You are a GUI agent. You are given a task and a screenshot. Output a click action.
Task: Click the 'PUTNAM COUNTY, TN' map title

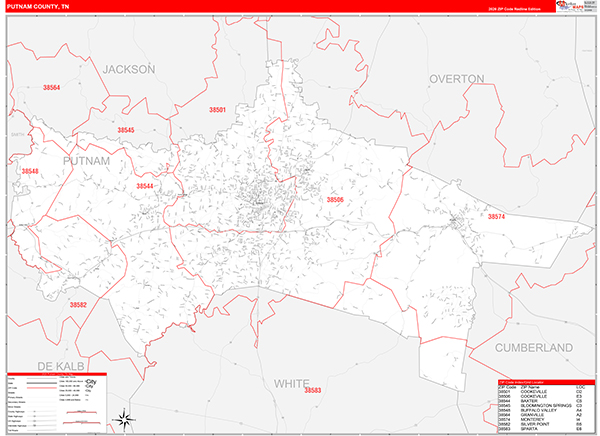tap(38, 7)
